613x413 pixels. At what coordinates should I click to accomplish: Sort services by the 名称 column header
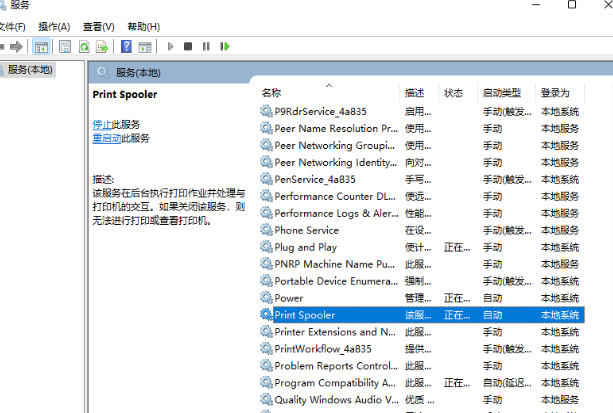click(x=272, y=93)
